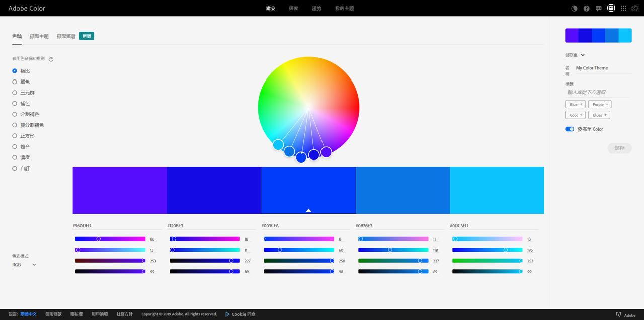The width and height of the screenshot is (644, 320).
Task: Add the Blues tag
Action: tap(599, 115)
